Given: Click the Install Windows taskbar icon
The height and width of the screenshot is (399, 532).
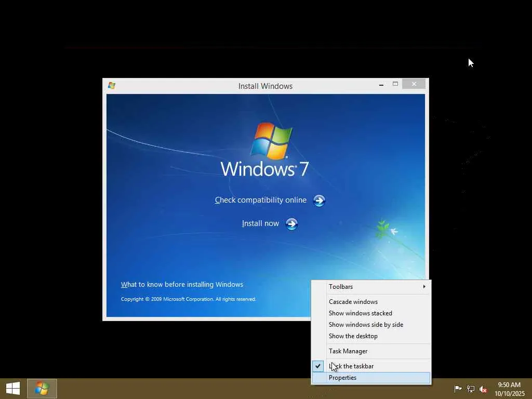Looking at the screenshot, I should point(42,389).
